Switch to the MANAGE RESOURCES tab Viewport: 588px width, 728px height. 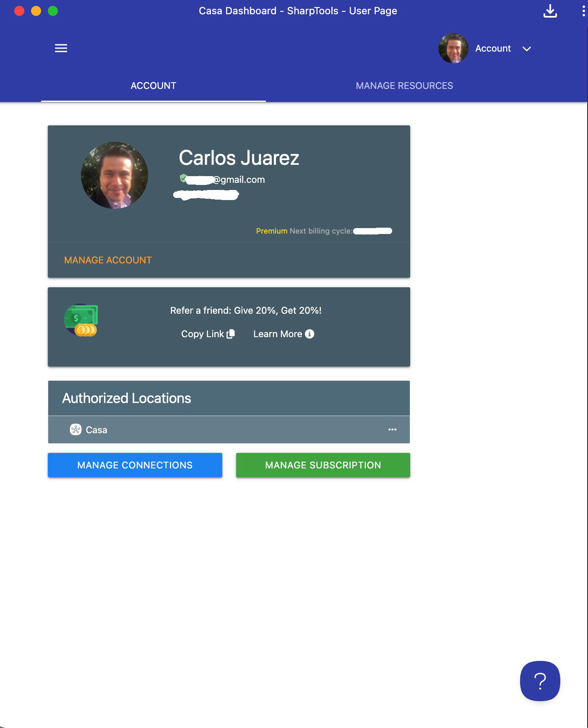(x=404, y=86)
